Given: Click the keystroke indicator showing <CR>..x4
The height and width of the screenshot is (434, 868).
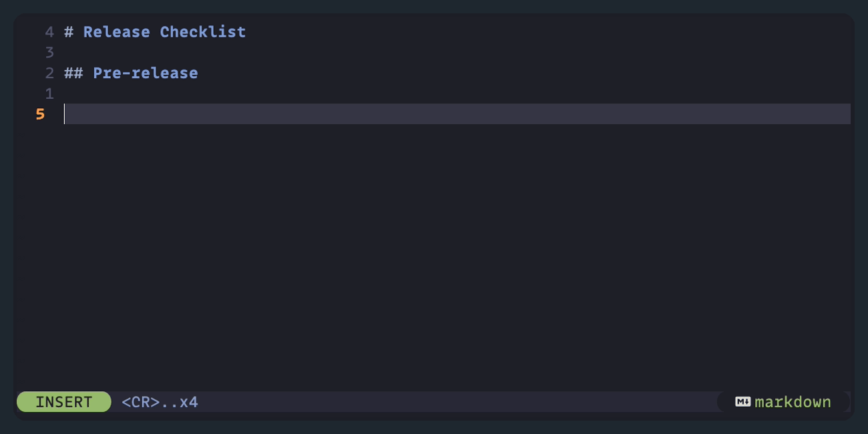Looking at the screenshot, I should click(x=159, y=401).
